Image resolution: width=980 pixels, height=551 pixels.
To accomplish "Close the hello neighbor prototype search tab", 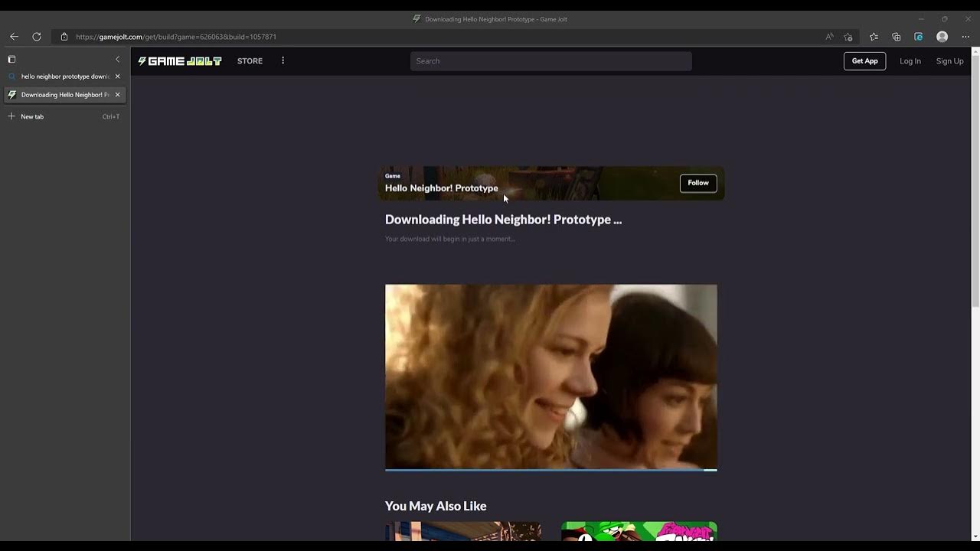I will tap(117, 77).
